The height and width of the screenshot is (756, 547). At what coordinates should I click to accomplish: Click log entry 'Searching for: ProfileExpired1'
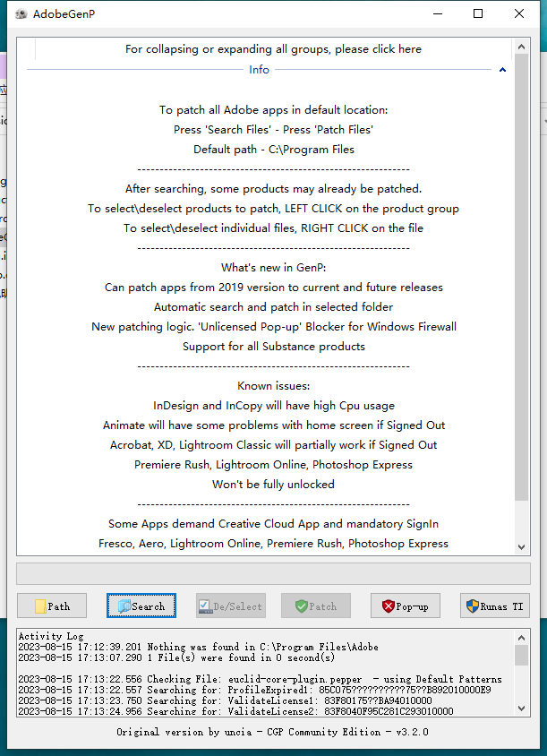254,690
